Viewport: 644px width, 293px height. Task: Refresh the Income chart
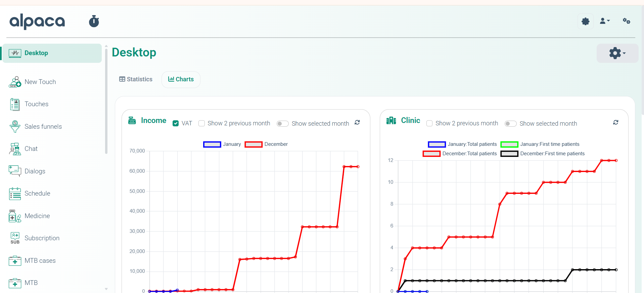pos(357,123)
